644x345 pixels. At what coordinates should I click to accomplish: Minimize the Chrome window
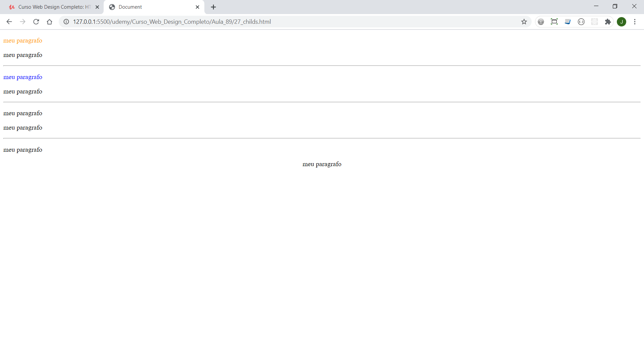point(596,6)
